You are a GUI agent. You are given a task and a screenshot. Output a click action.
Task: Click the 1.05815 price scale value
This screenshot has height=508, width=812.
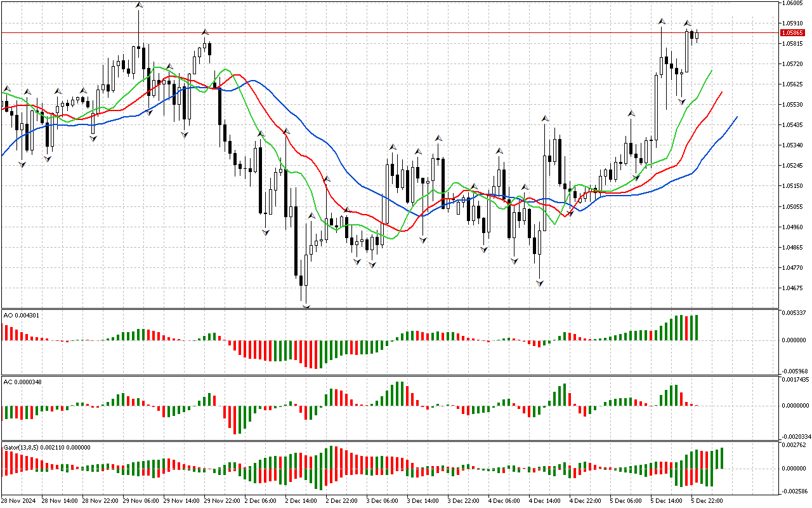[793, 44]
